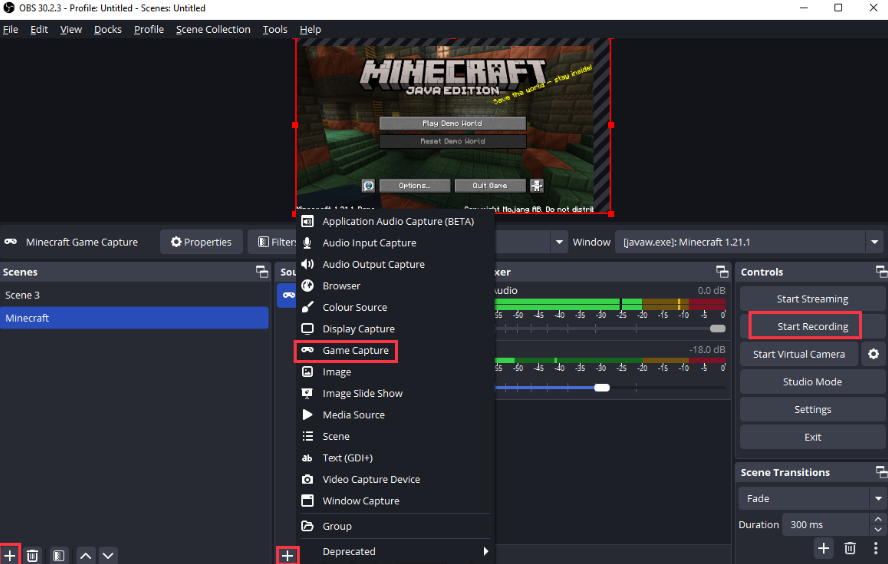Pop out the Controls dock
Screen dimensions: 888x564
881,272
